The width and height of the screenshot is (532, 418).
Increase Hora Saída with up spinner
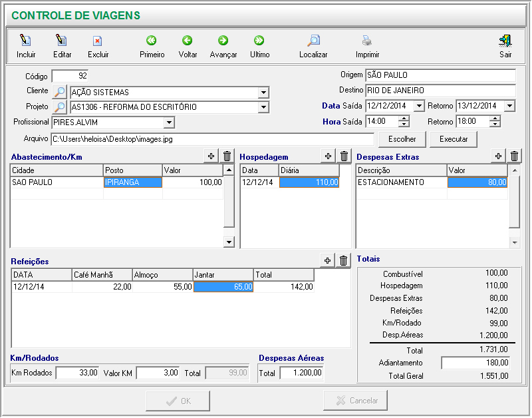coord(404,118)
